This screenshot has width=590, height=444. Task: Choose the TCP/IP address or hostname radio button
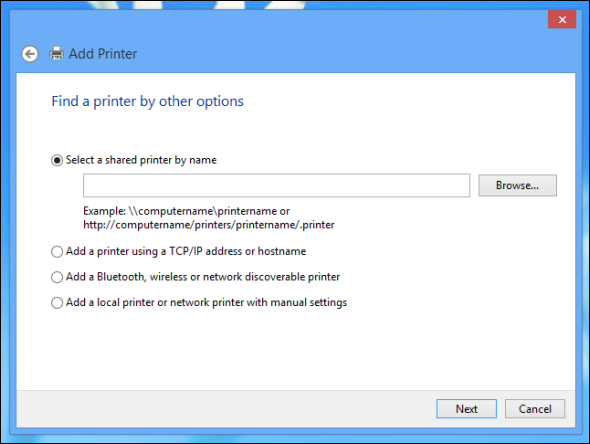pyautogui.click(x=57, y=252)
